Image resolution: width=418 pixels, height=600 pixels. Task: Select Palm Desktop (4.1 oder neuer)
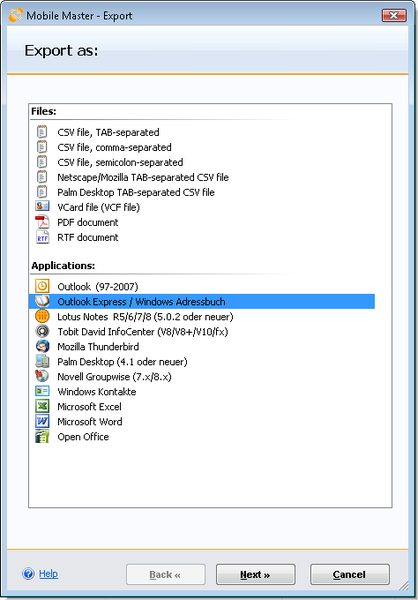pos(122,362)
